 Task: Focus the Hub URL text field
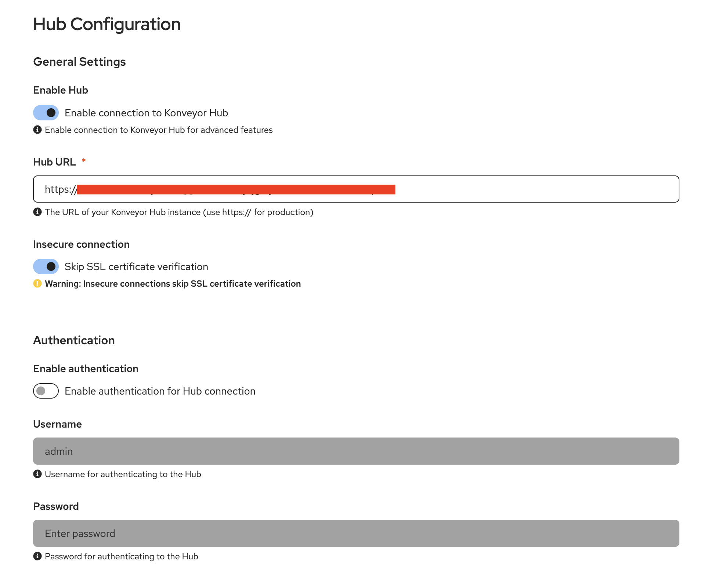pos(514,189)
